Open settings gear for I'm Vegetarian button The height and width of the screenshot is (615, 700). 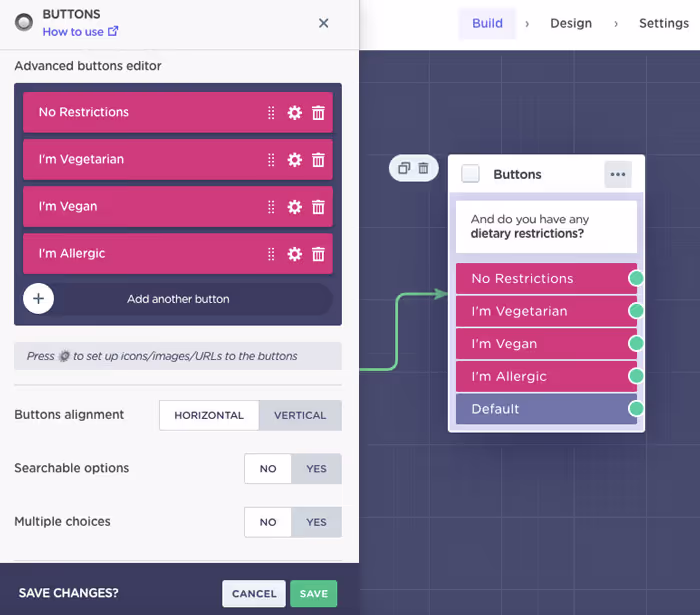point(294,160)
